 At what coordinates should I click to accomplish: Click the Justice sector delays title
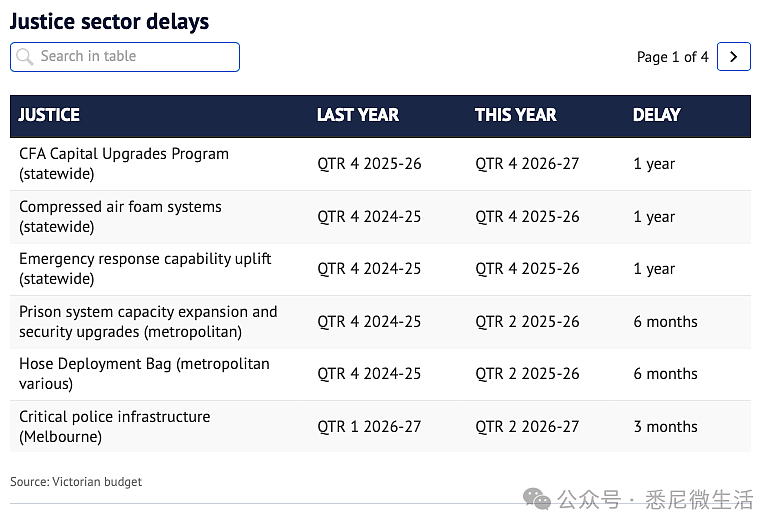coord(110,21)
